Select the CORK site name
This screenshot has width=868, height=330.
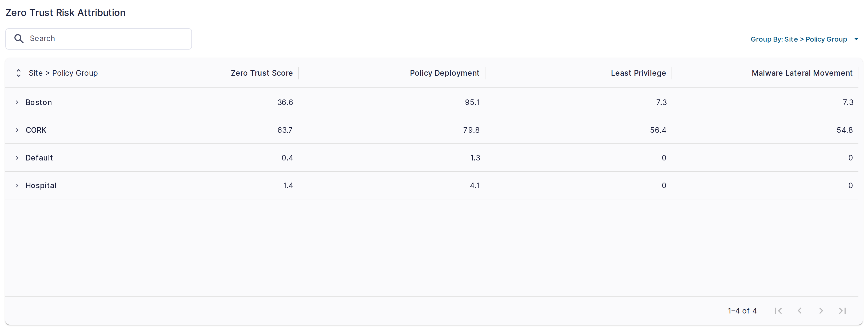(36, 130)
